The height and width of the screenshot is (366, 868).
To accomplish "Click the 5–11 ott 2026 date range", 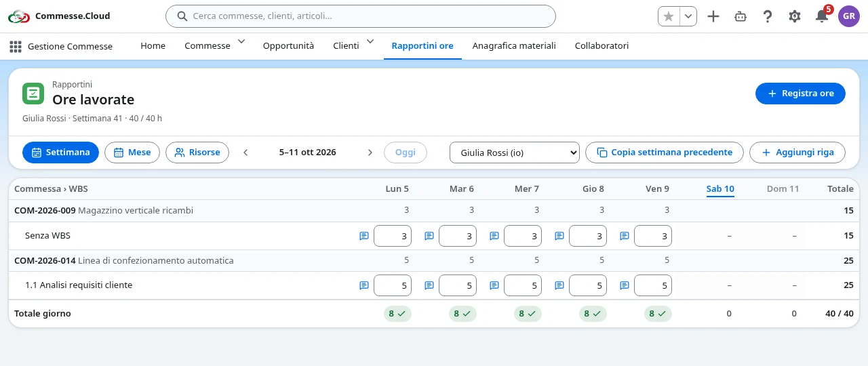I will tap(308, 152).
